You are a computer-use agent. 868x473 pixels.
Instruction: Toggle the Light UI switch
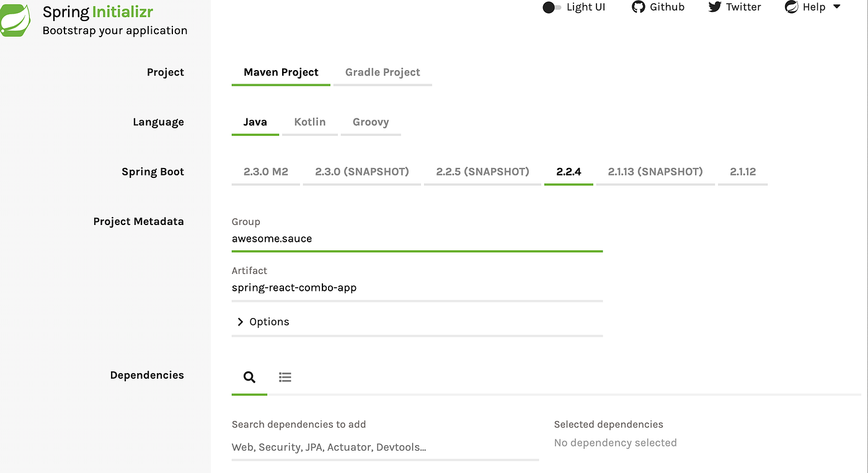point(551,7)
